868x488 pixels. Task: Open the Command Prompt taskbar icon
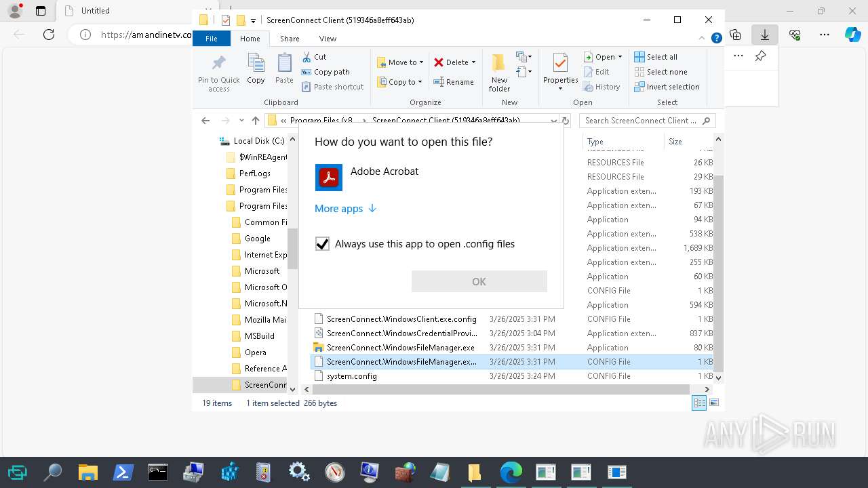coord(158,472)
